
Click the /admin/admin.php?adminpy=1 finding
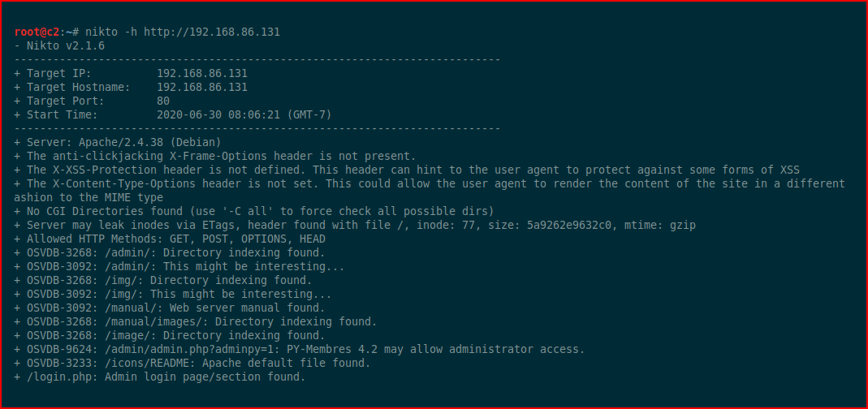pos(300,349)
